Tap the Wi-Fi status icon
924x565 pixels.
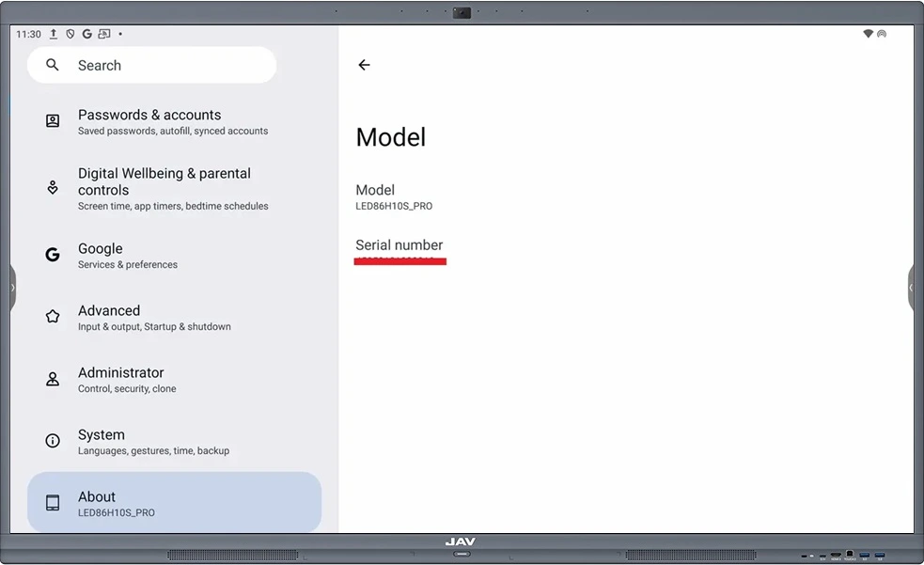(868, 34)
